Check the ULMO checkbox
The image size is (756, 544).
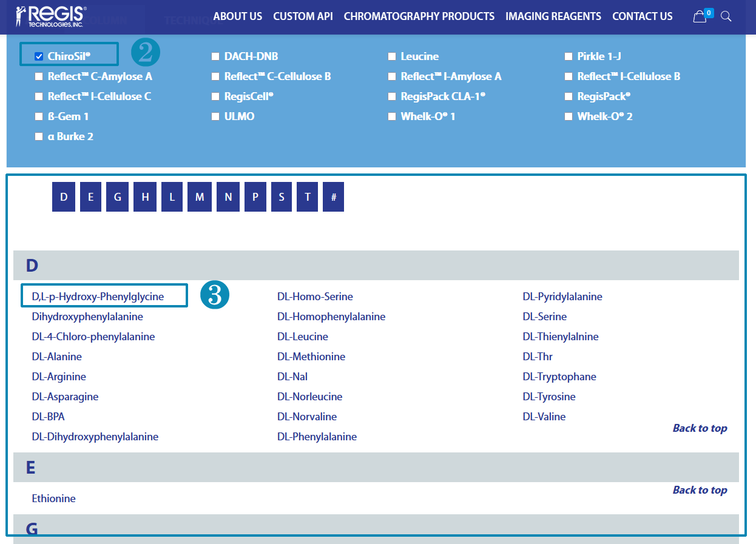pyautogui.click(x=215, y=116)
